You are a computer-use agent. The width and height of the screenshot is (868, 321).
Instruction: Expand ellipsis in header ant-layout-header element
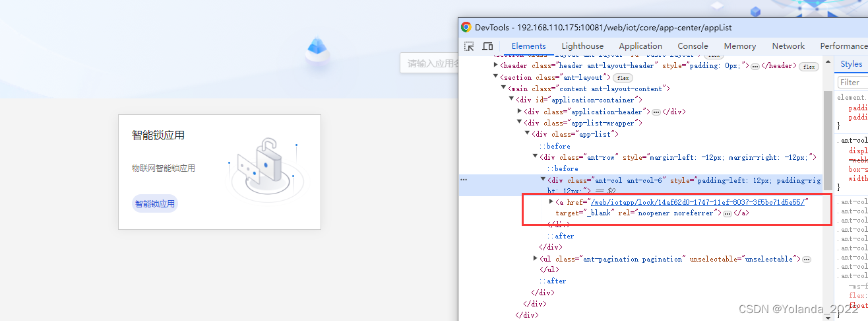click(x=755, y=66)
